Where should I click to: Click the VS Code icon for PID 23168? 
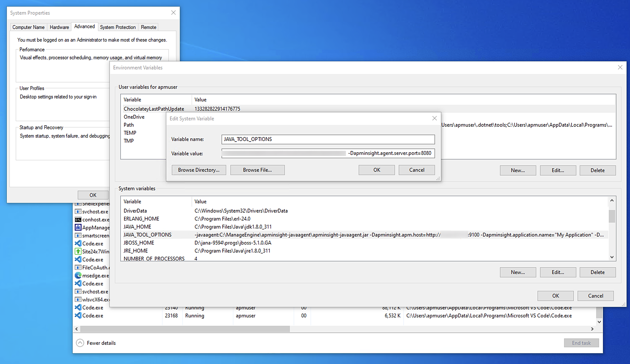78,316
